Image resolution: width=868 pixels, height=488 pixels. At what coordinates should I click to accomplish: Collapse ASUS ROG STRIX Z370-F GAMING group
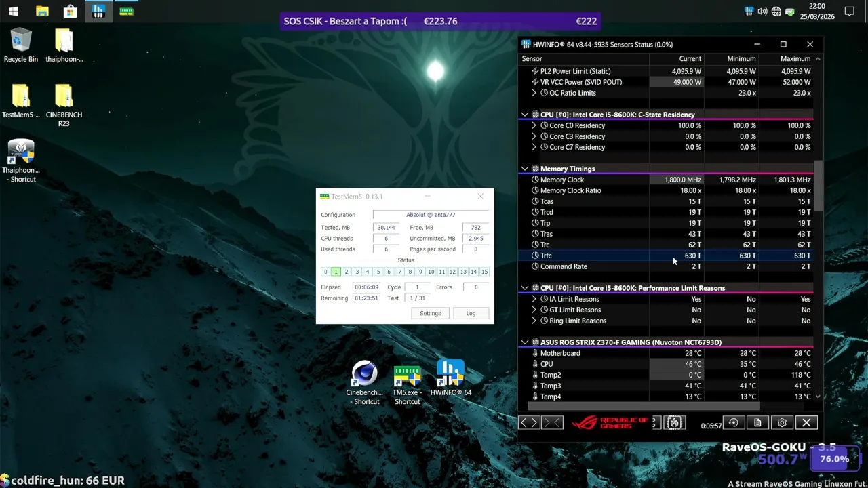coord(524,342)
